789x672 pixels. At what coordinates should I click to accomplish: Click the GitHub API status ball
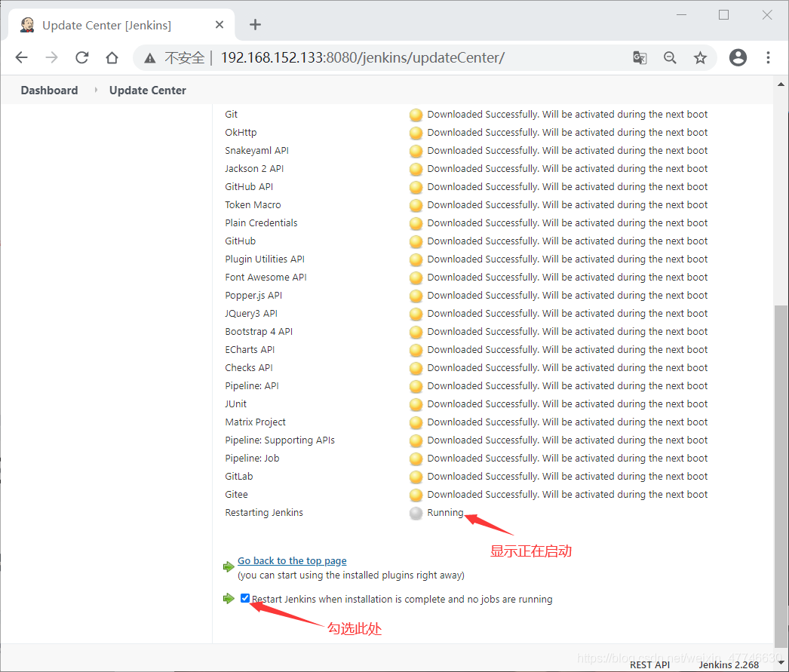click(x=416, y=187)
